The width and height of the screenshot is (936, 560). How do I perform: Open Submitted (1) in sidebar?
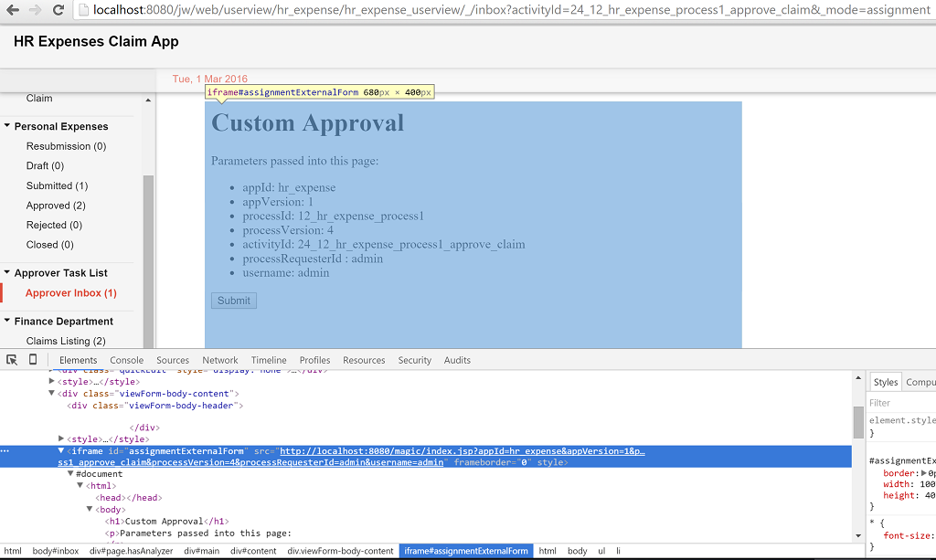click(x=57, y=185)
